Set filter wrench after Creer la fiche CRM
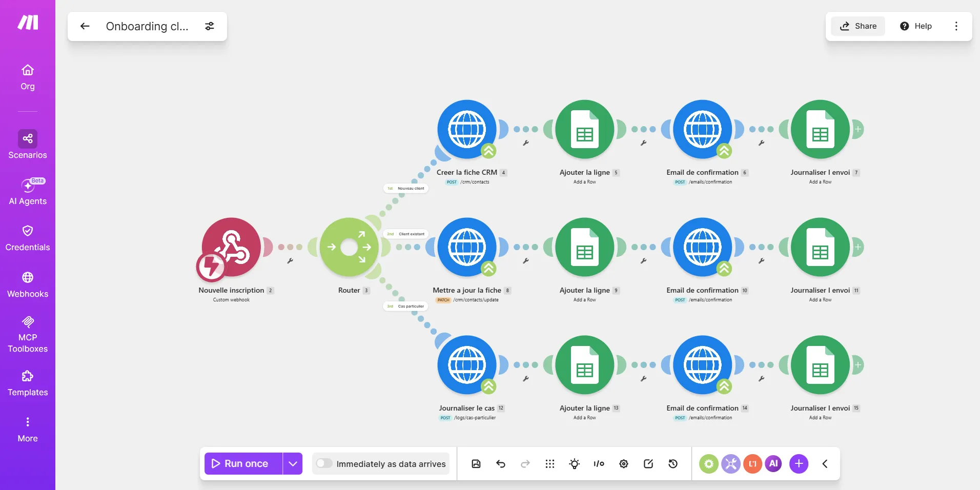Viewport: 980px width, 490px height. coord(526,143)
